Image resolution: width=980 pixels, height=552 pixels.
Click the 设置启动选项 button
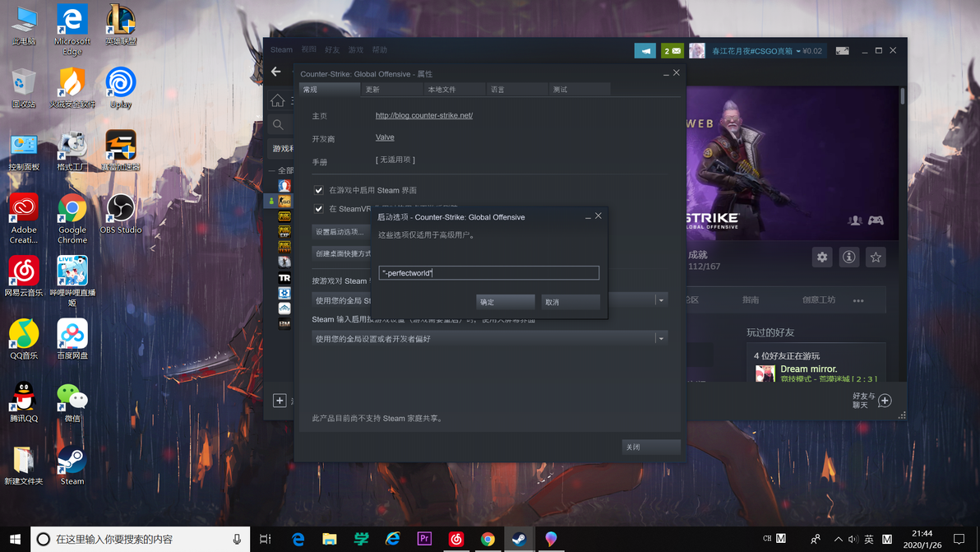(x=340, y=232)
